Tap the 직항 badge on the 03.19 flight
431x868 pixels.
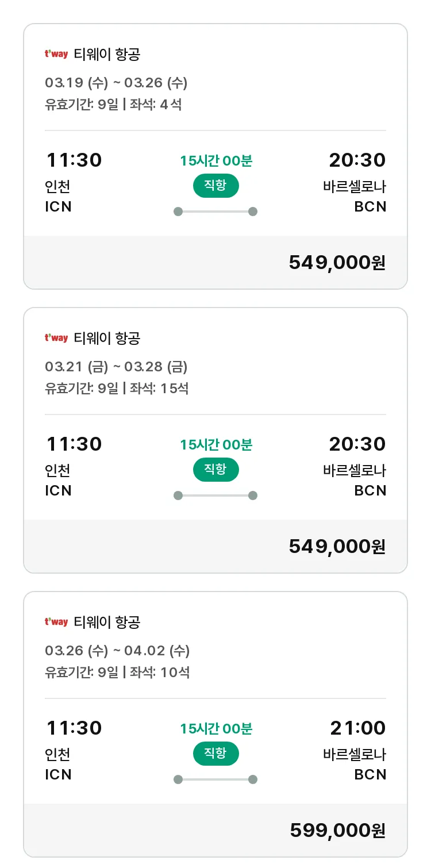click(215, 186)
